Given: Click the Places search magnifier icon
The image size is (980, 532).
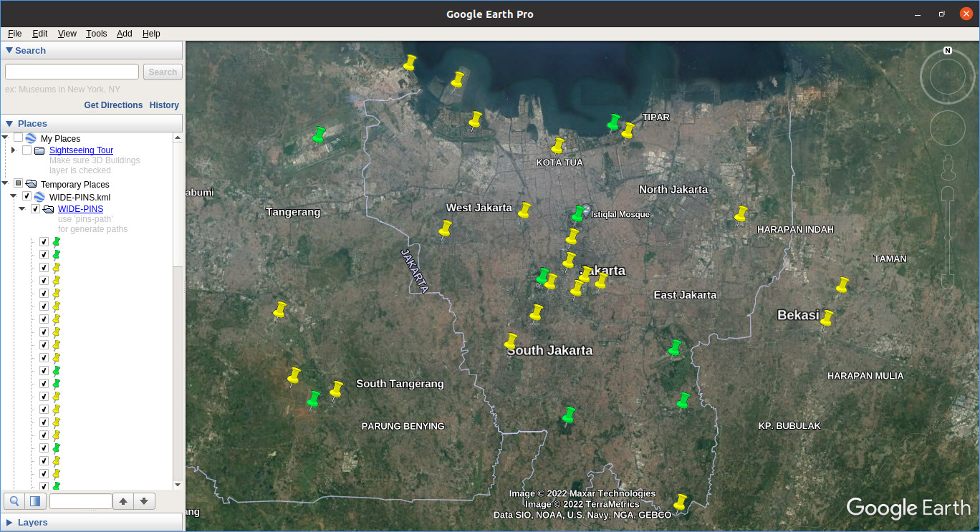Looking at the screenshot, I should 14,501.
